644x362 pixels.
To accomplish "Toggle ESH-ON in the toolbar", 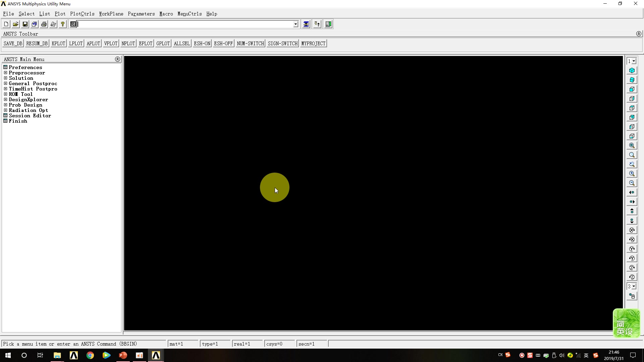I will (202, 43).
